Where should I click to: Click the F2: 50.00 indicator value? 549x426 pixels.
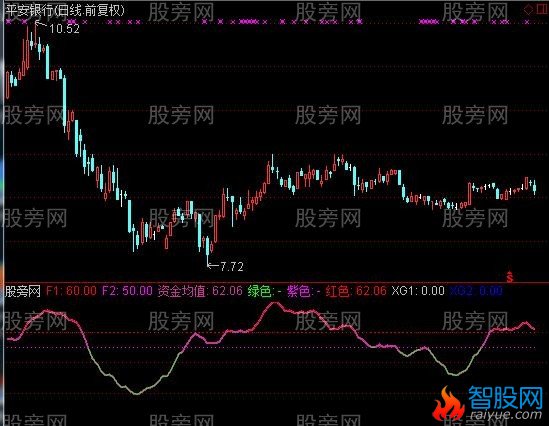click(127, 291)
